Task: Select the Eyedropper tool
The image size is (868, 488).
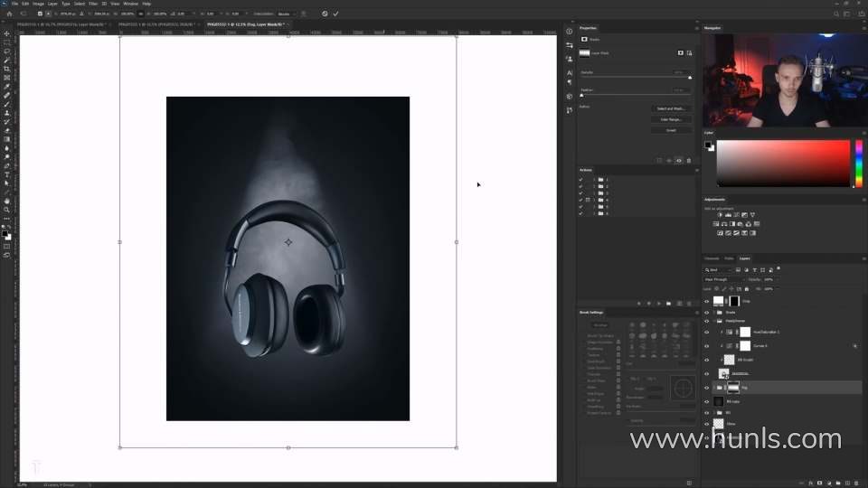Action: click(6, 87)
